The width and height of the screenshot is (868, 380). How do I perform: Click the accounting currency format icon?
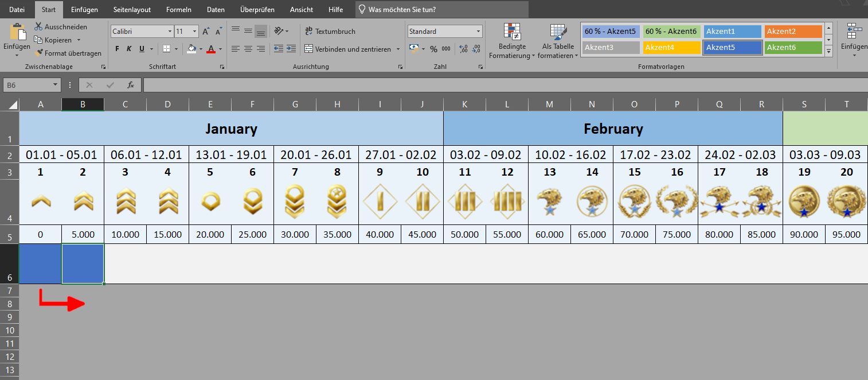coord(414,49)
